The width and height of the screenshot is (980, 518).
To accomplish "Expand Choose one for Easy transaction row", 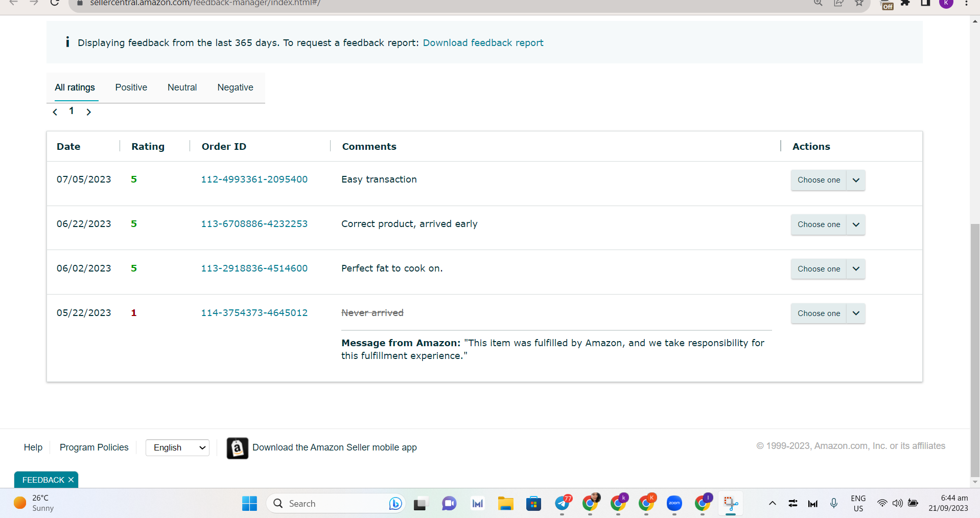I will click(x=828, y=180).
